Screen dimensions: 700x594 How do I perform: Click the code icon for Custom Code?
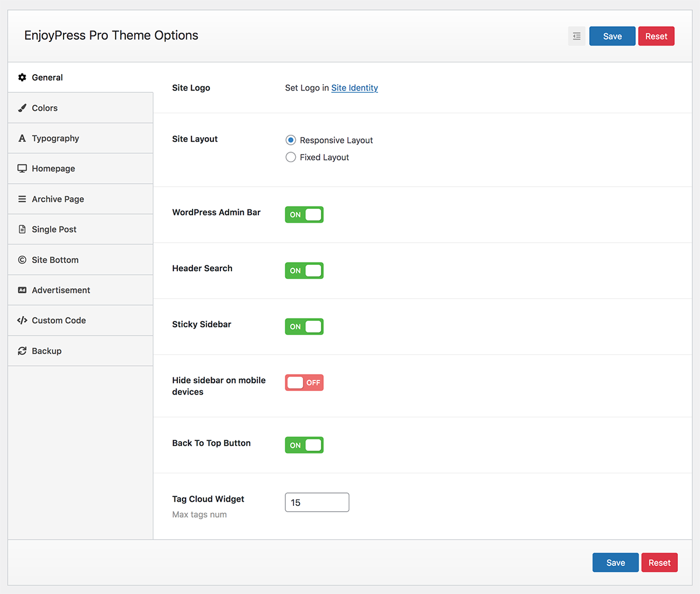pyautogui.click(x=22, y=320)
